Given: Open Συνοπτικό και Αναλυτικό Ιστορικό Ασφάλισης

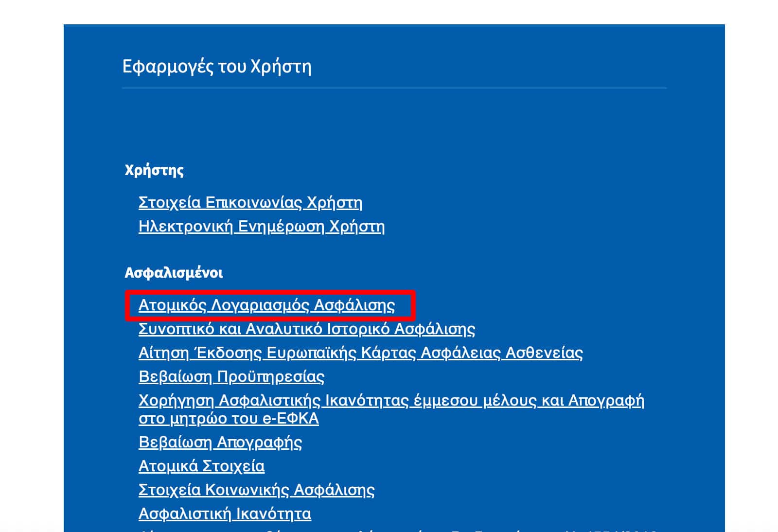Looking at the screenshot, I should [x=306, y=329].
